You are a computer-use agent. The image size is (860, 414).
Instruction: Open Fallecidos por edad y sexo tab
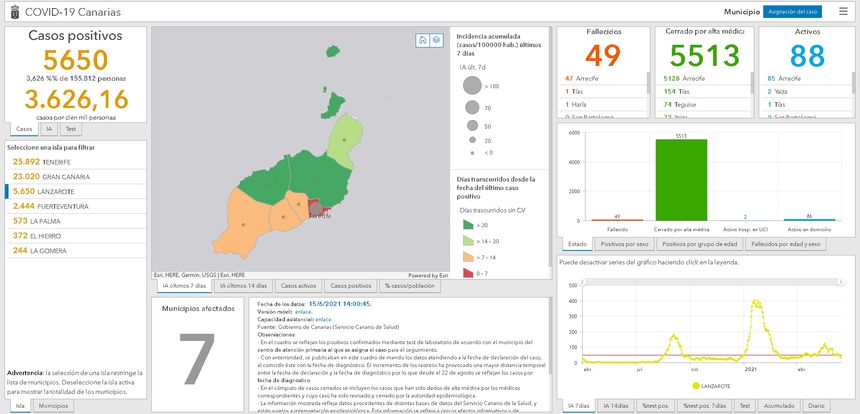click(x=786, y=243)
